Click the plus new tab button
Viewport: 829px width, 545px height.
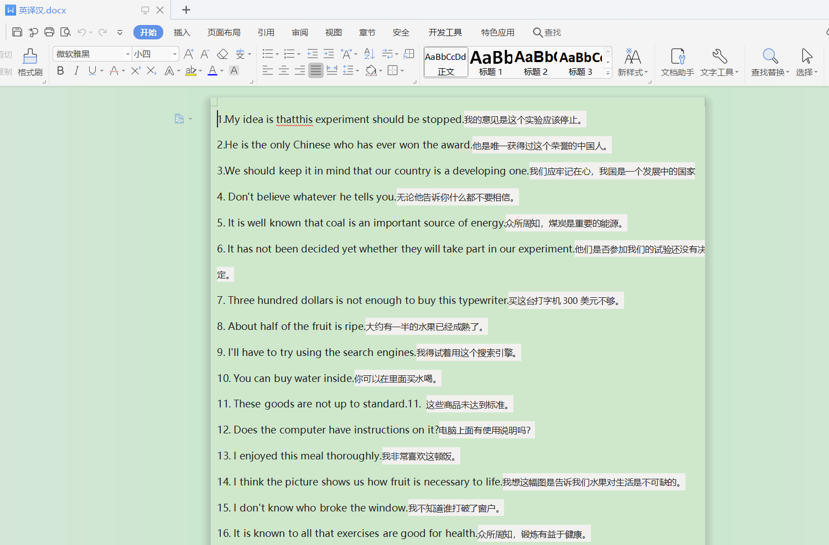tap(186, 10)
